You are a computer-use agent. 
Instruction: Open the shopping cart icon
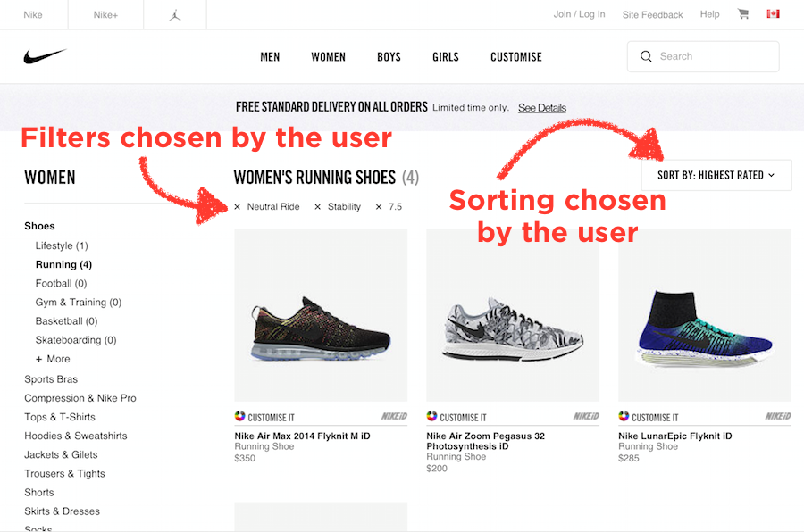click(x=743, y=14)
